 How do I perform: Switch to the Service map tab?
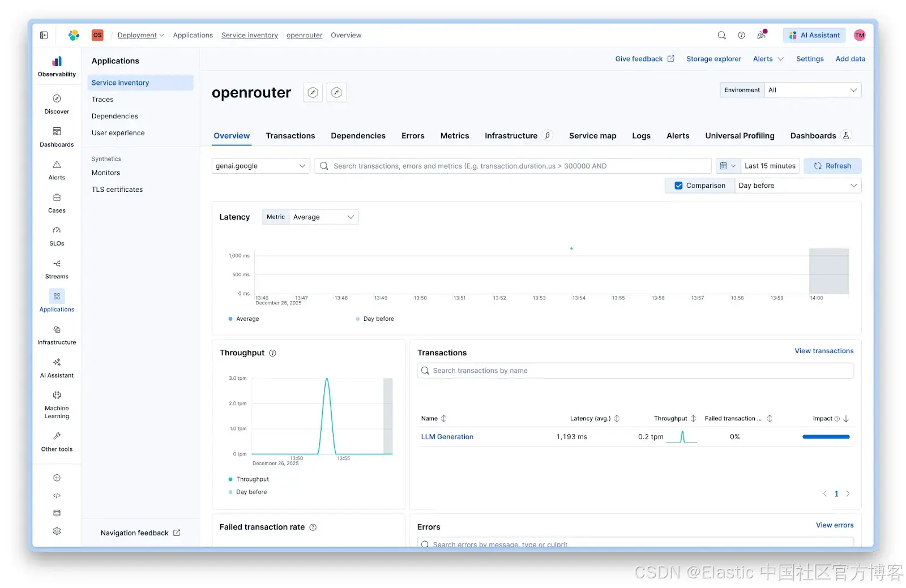coord(592,136)
